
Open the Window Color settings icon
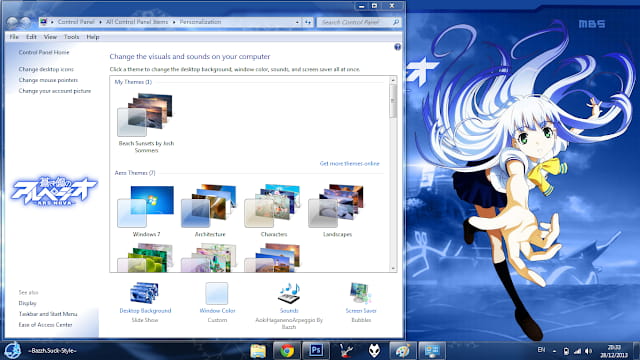coord(217,293)
